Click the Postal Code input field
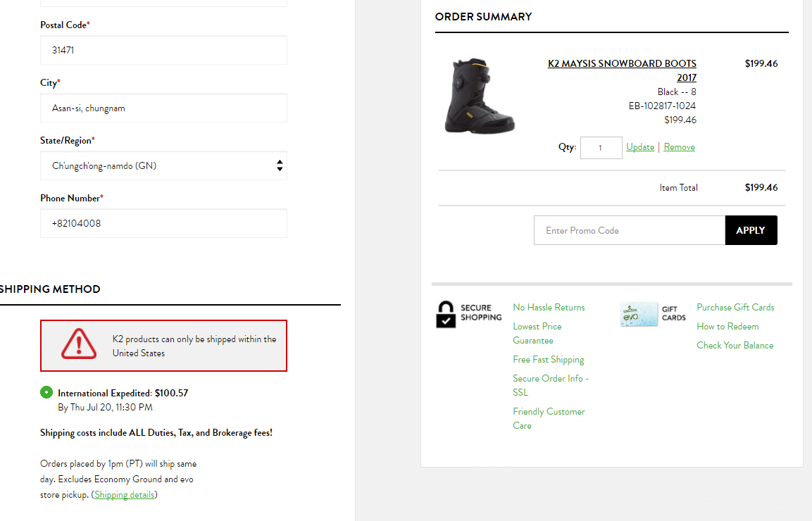812x521 pixels. click(163, 50)
